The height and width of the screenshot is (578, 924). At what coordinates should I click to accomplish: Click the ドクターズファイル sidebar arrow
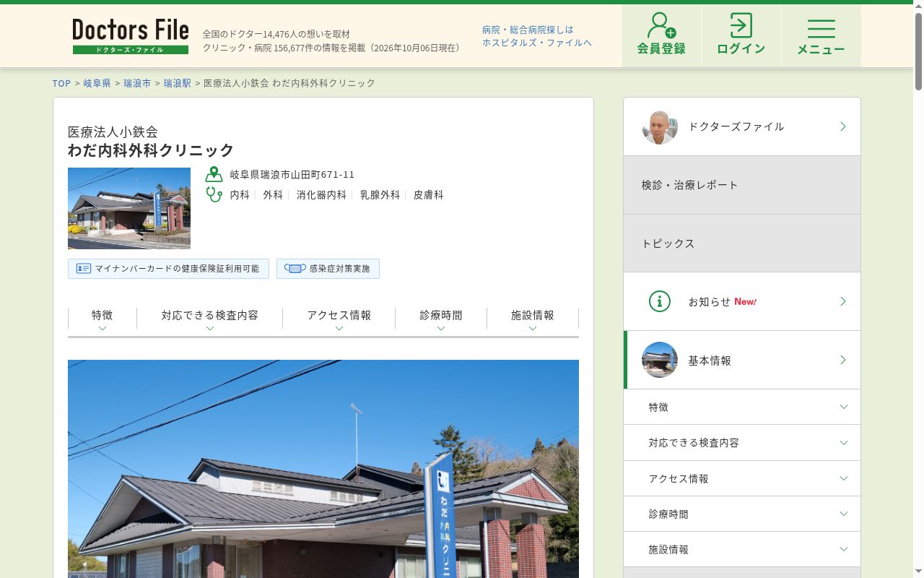pyautogui.click(x=842, y=126)
